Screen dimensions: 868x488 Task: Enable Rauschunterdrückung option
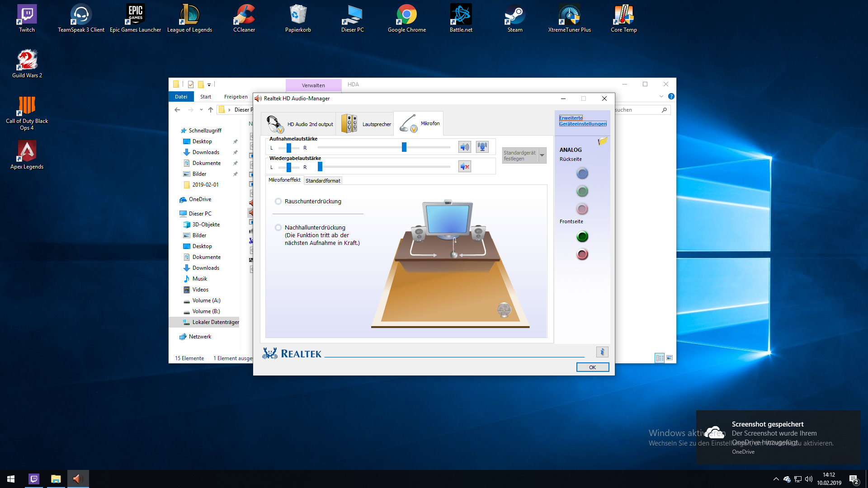coord(278,202)
